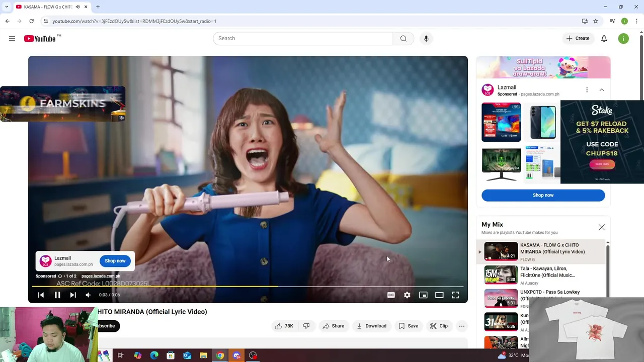Focus the YouTube search box
Image resolution: width=644 pixels, height=362 pixels.
click(303, 38)
